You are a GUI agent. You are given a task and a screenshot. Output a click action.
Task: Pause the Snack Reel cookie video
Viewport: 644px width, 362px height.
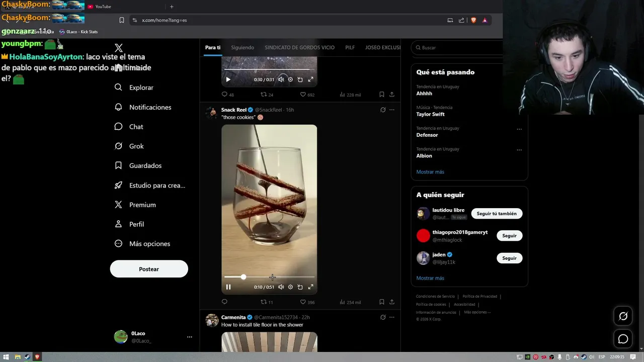point(228,287)
